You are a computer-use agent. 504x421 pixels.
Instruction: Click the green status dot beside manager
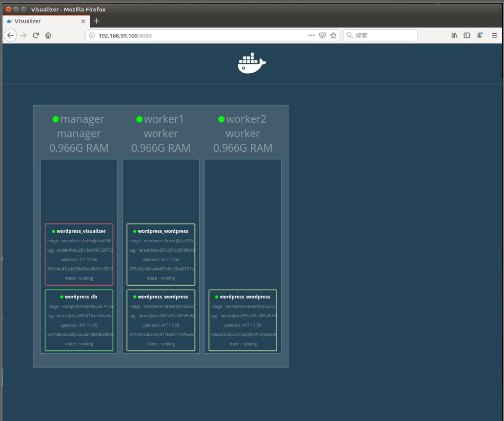56,120
